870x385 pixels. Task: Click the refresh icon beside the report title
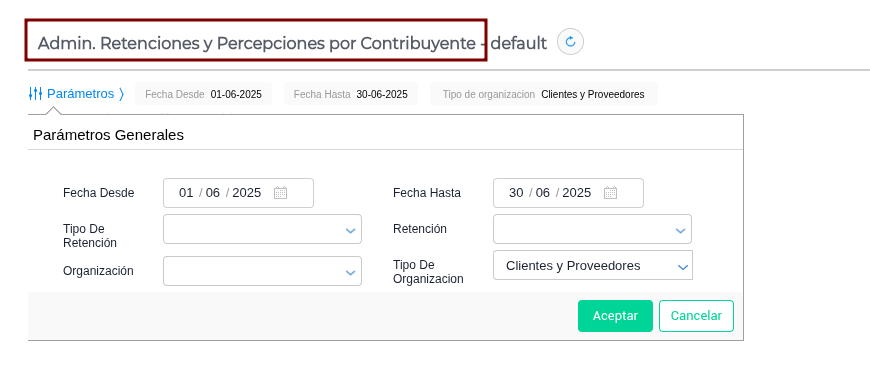coord(570,42)
